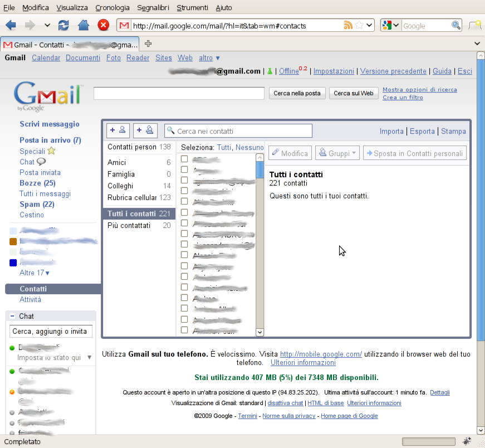Click the Cerca nei contatti field
Screen dimensions: 485x448
238,130
